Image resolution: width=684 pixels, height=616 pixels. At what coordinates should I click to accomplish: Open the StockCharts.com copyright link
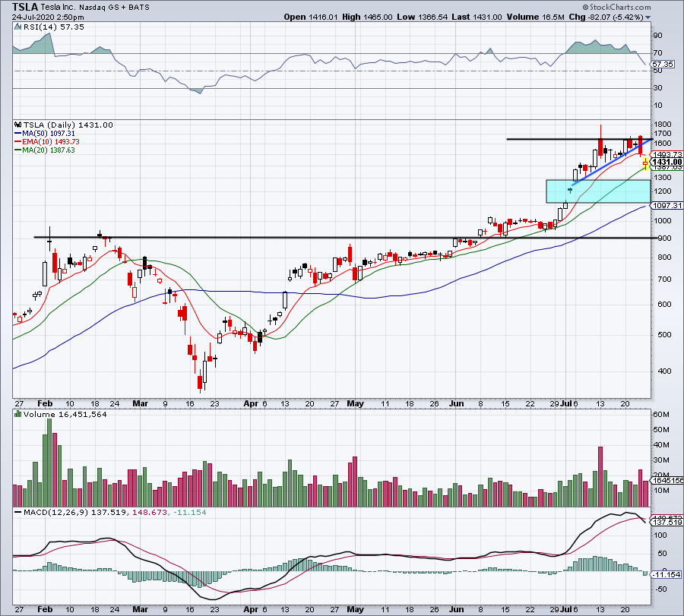click(x=616, y=7)
